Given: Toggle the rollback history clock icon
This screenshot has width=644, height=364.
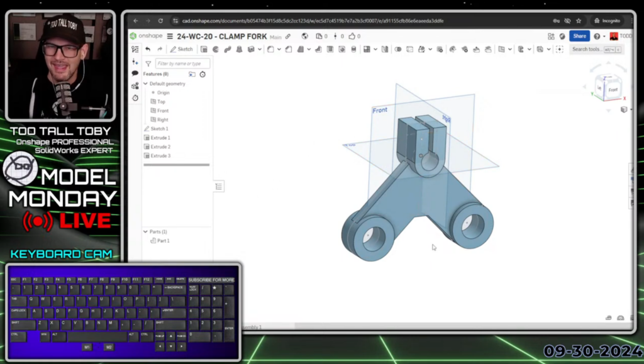Looking at the screenshot, I should point(203,74).
